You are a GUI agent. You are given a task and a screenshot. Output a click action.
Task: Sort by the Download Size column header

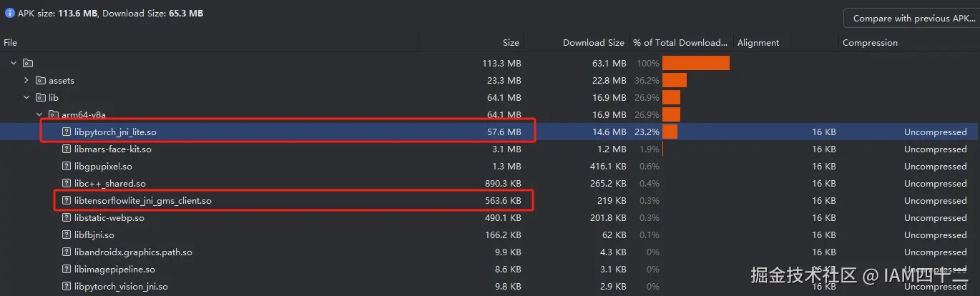point(593,43)
